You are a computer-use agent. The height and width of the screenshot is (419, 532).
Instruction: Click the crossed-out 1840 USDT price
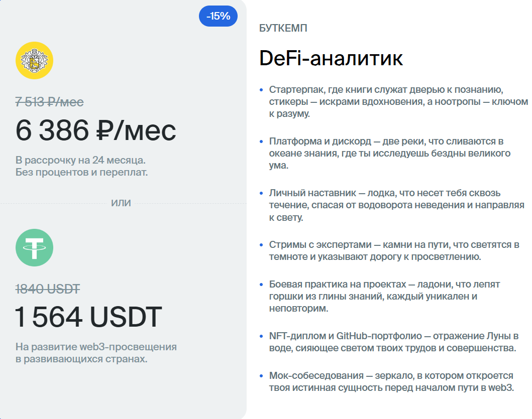pyautogui.click(x=48, y=289)
